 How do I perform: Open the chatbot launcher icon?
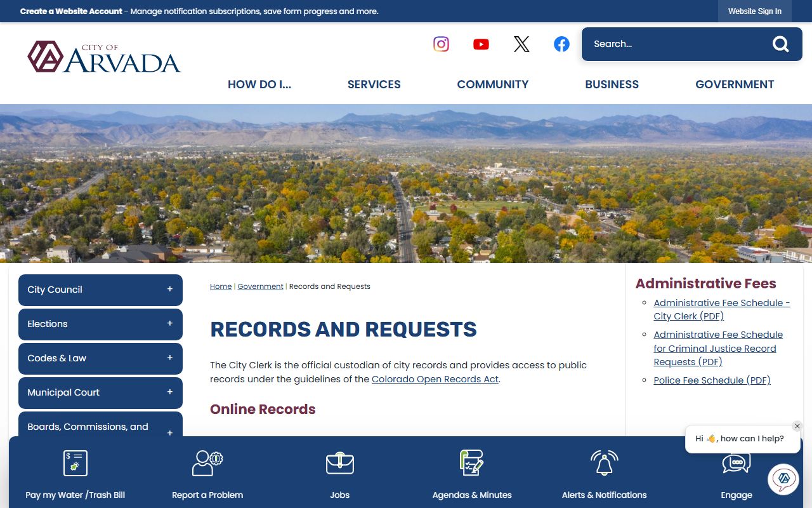click(783, 479)
